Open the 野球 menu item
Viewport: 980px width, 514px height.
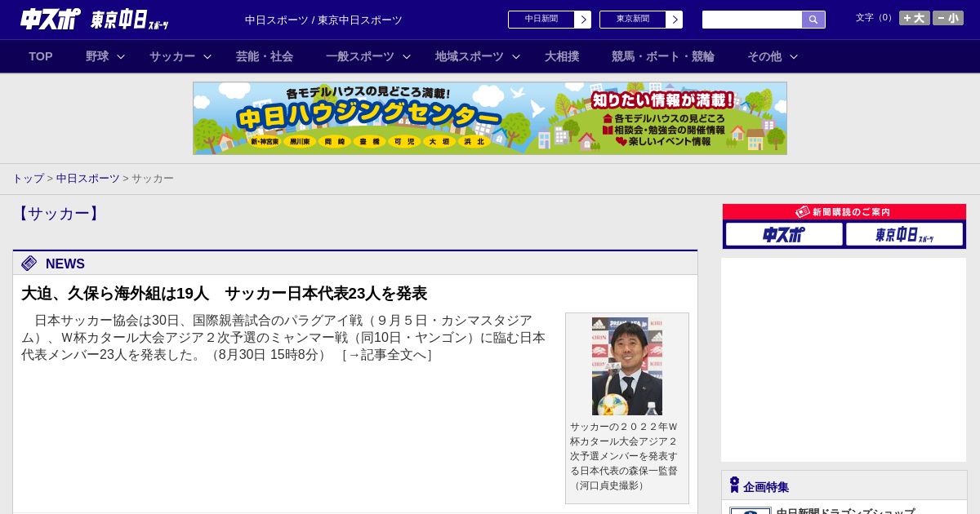click(97, 56)
